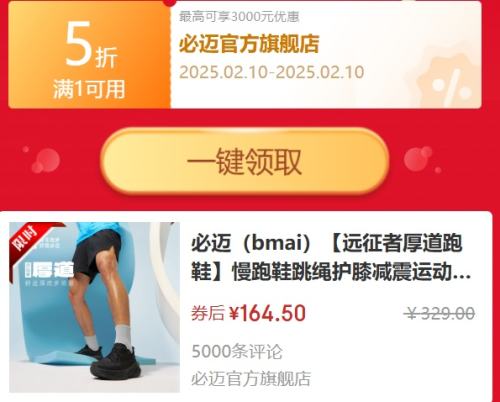
Task: Open the 必迈 远征者厚道跑鞋 product title
Action: tap(330, 257)
